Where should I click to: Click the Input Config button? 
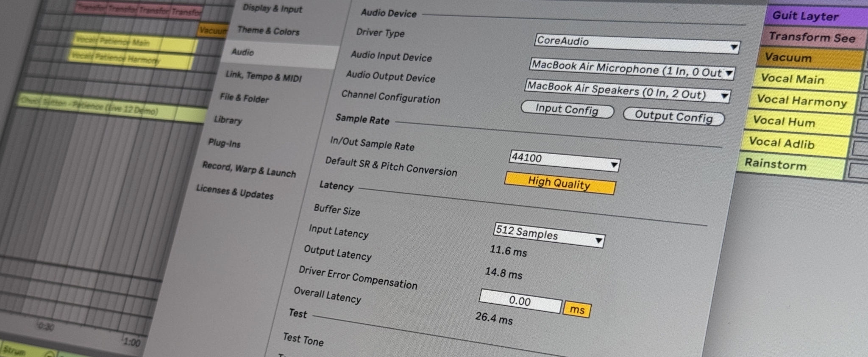567,110
